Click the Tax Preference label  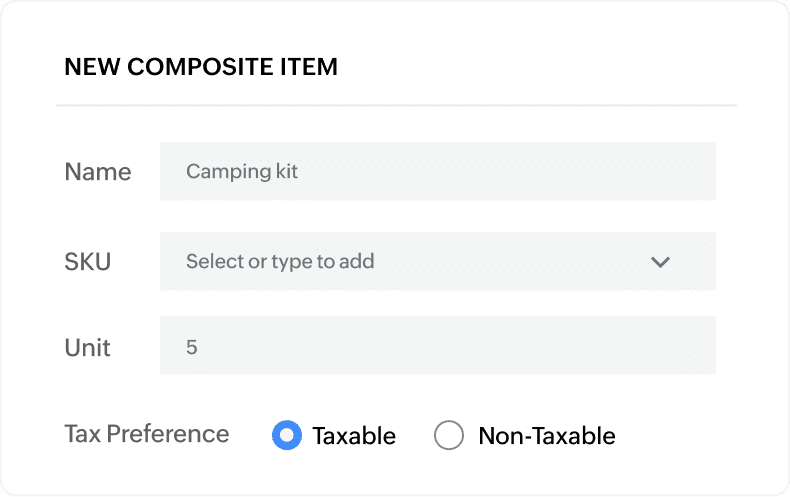[x=147, y=434]
